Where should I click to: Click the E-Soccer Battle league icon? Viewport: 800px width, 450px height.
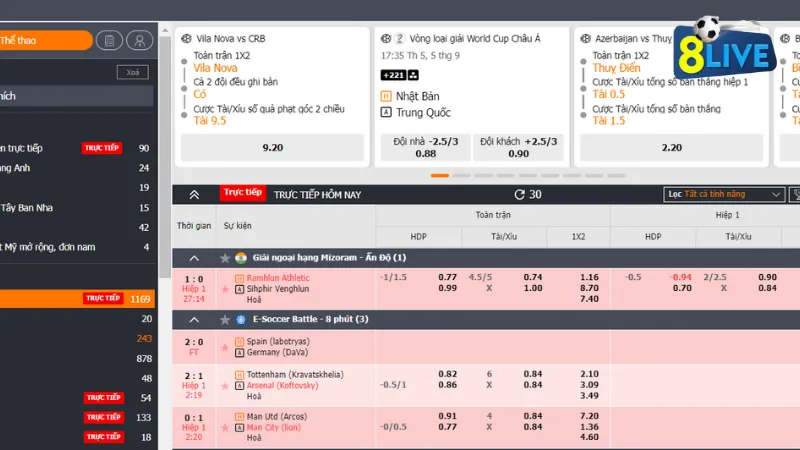(x=240, y=319)
